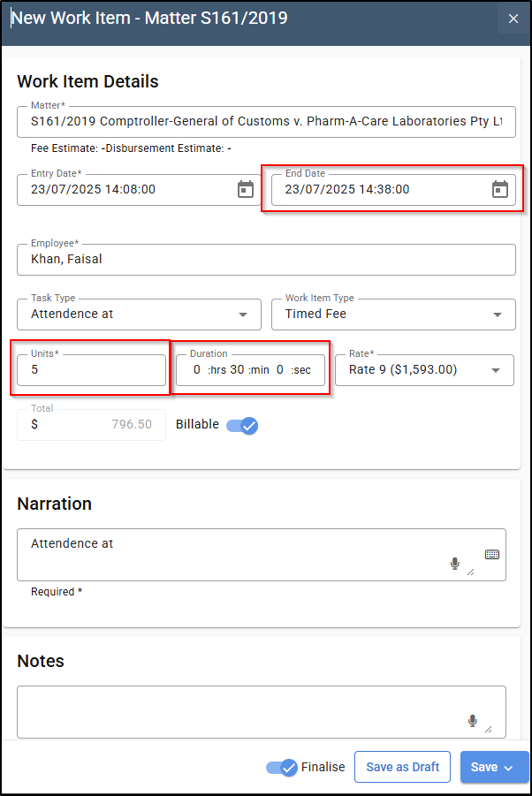Click the Duration minutes value 30
This screenshot has width=532, height=796.
click(237, 370)
